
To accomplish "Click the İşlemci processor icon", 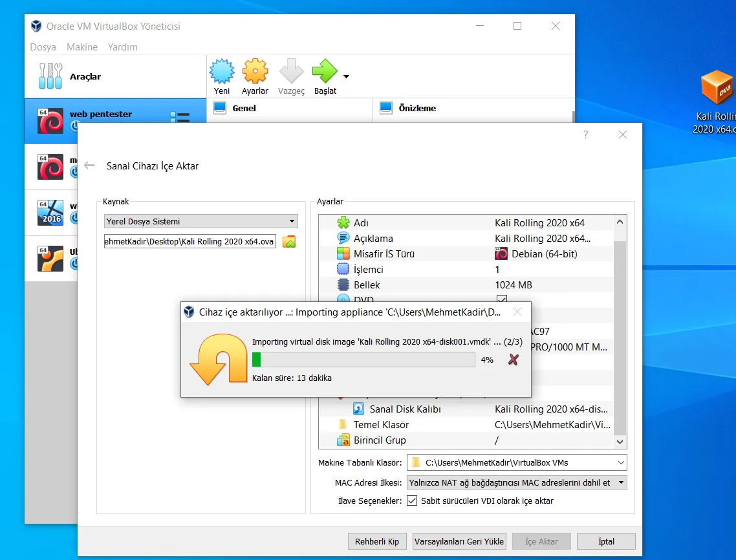I will point(343,269).
